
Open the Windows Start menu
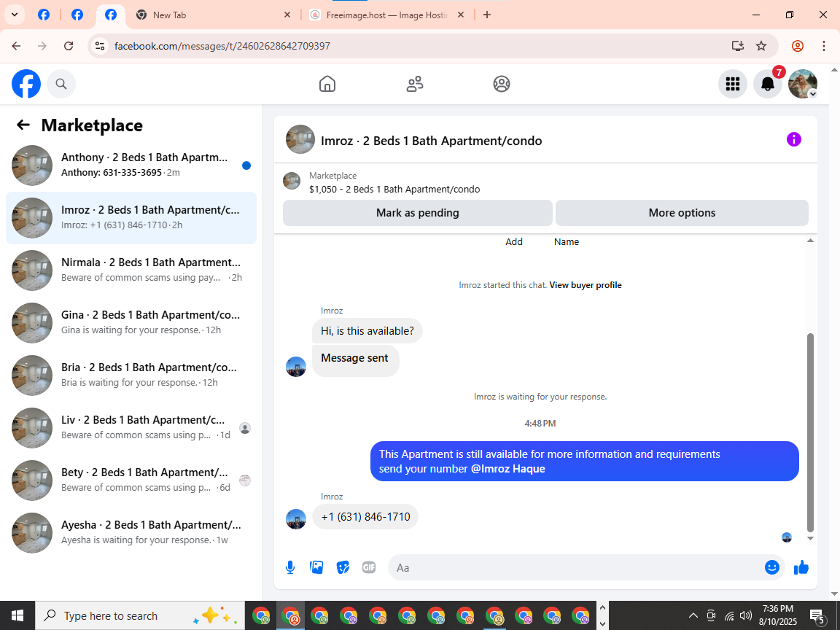tap(17, 615)
